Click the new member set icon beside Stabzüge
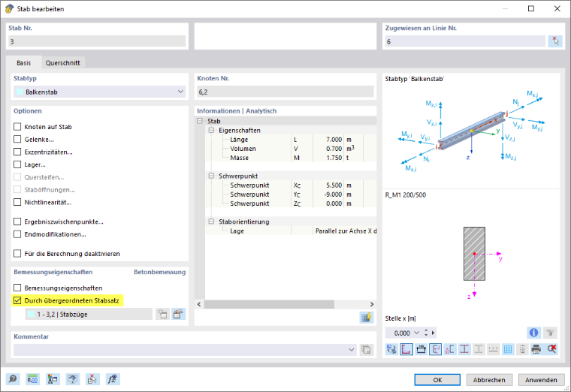This screenshot has height=392, width=571. (x=162, y=314)
